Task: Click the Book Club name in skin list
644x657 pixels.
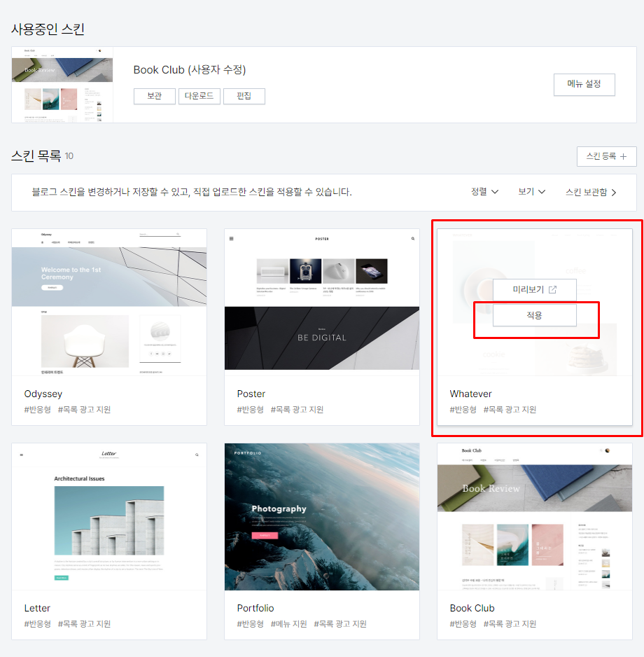Action: coord(472,608)
